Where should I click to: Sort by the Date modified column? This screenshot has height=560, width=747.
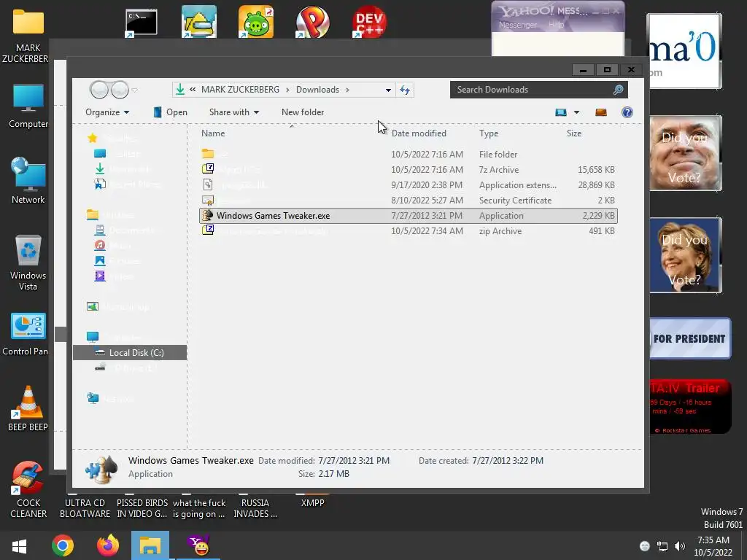(x=419, y=133)
